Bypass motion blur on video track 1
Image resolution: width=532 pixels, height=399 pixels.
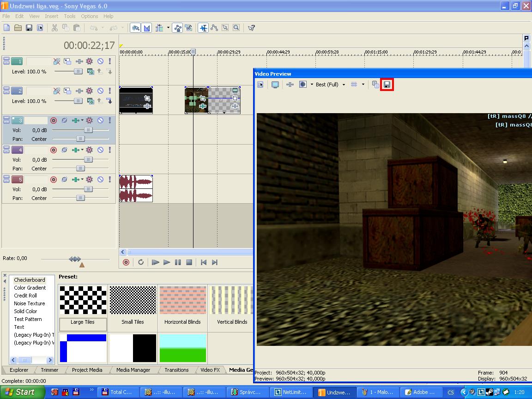[x=57, y=61]
